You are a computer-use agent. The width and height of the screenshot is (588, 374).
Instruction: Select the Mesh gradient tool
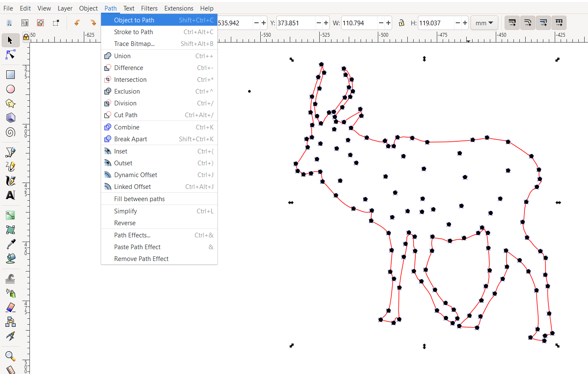[x=11, y=229]
